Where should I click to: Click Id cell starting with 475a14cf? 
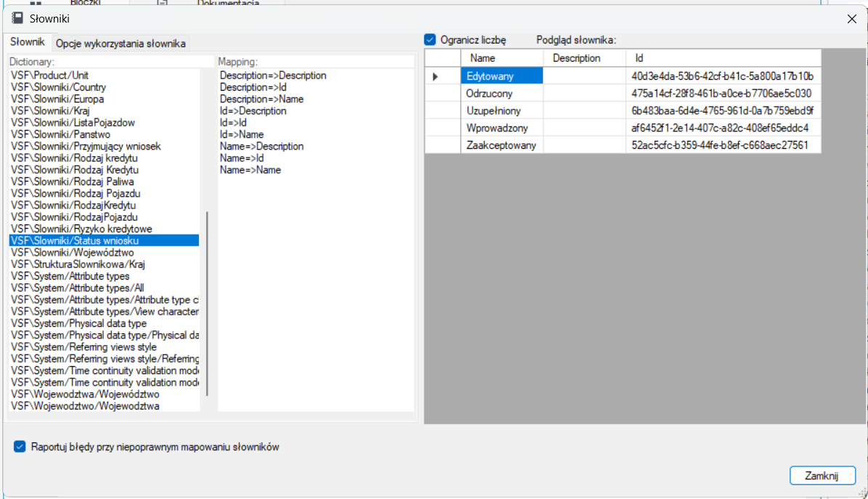(x=724, y=94)
